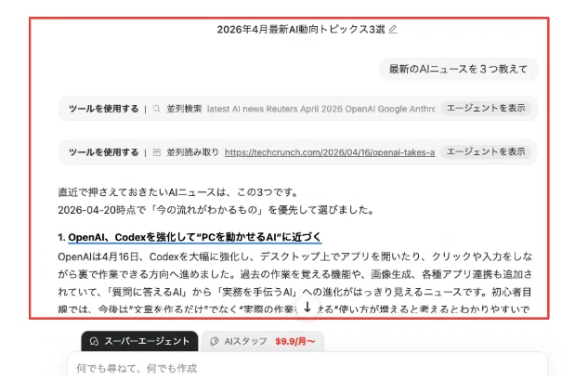Click the 並列読み取り label
Screen dimensions: 588x381
[193, 152]
